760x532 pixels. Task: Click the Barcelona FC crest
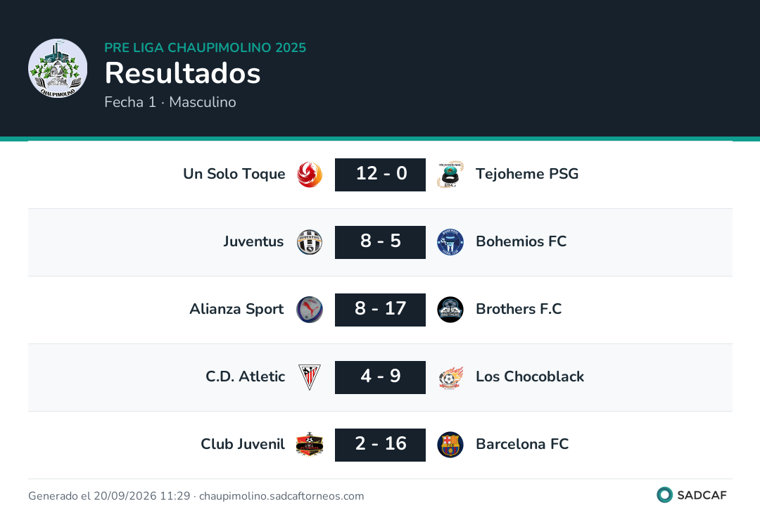[450, 445]
